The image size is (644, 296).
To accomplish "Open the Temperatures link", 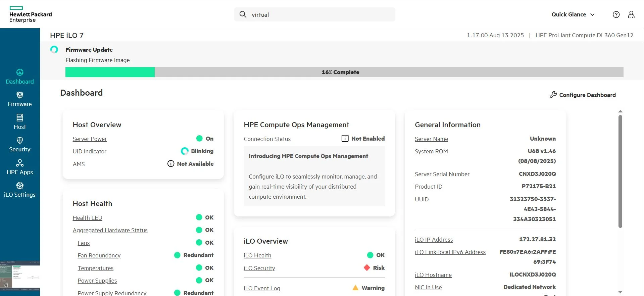I will coord(95,268).
